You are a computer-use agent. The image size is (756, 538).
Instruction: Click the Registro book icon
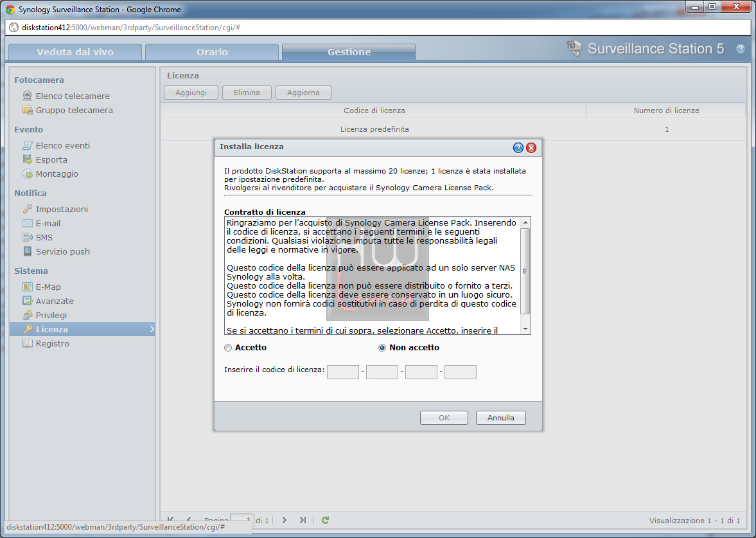click(x=28, y=343)
